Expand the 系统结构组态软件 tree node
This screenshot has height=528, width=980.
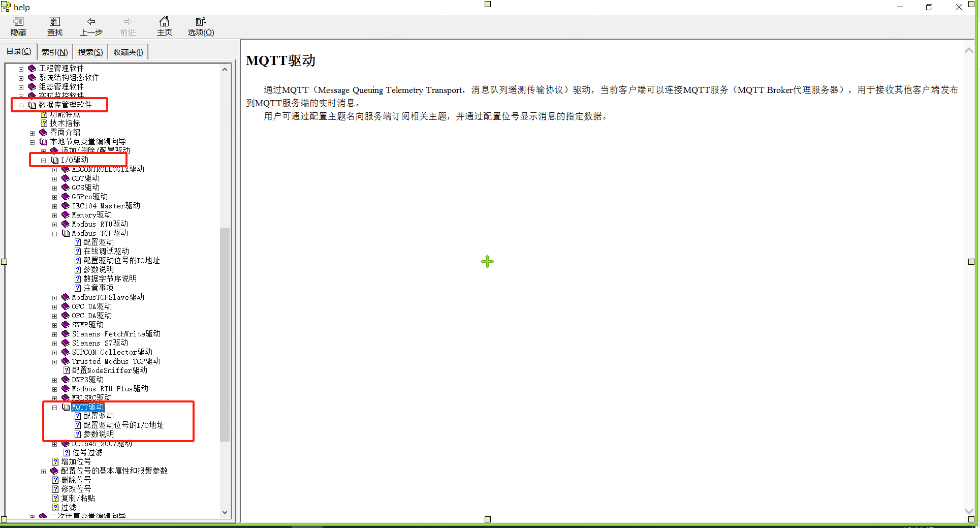pos(21,78)
